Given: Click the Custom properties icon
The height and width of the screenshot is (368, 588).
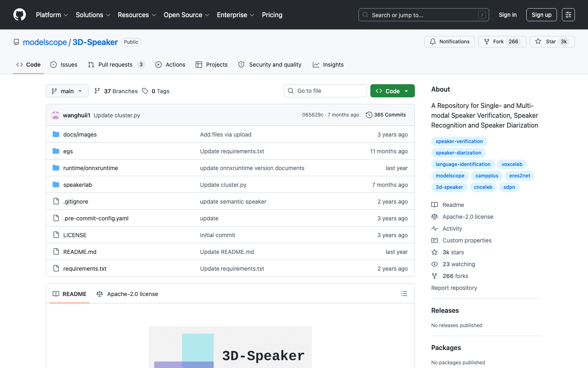Looking at the screenshot, I should coord(434,240).
